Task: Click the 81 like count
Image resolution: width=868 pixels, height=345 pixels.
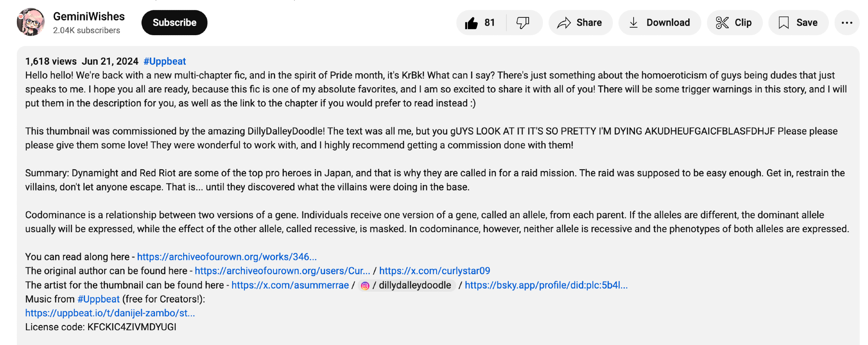Action: click(490, 23)
